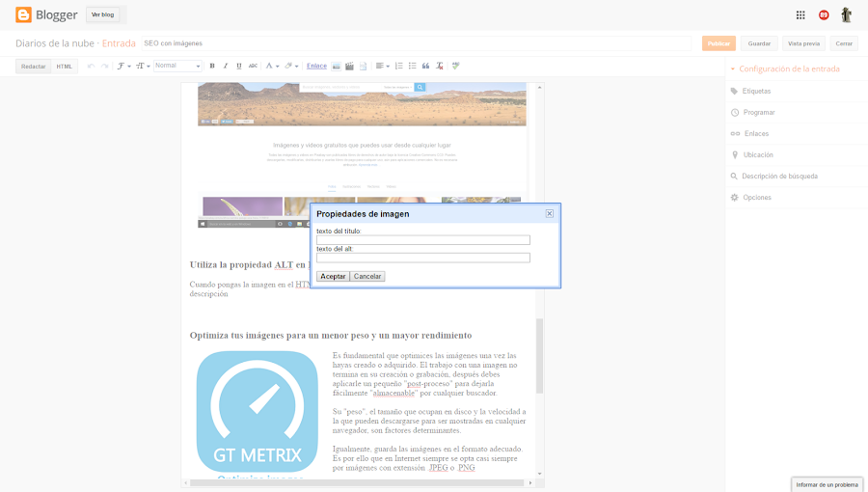Image resolution: width=868 pixels, height=492 pixels.
Task: Open the user account avatar
Action: pos(846,14)
